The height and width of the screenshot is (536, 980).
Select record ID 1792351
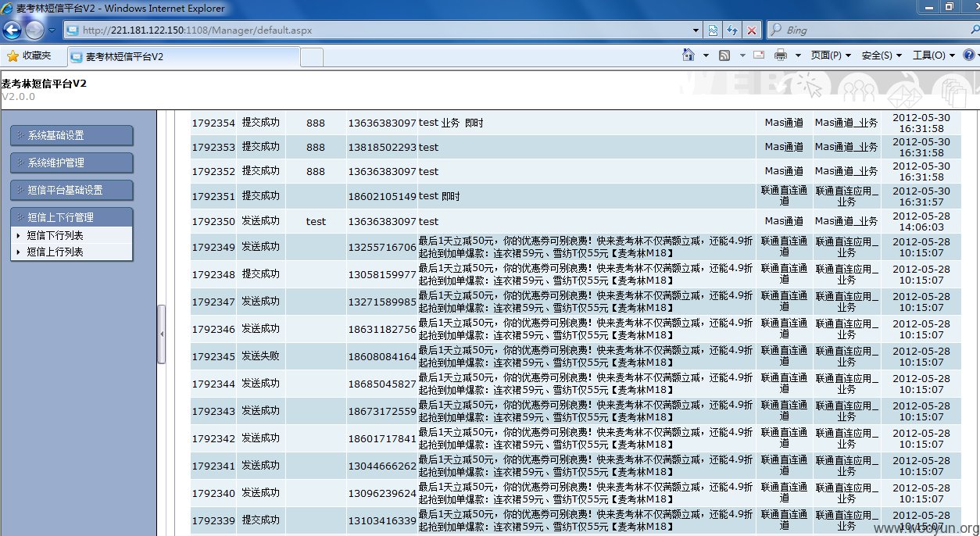[x=213, y=196]
